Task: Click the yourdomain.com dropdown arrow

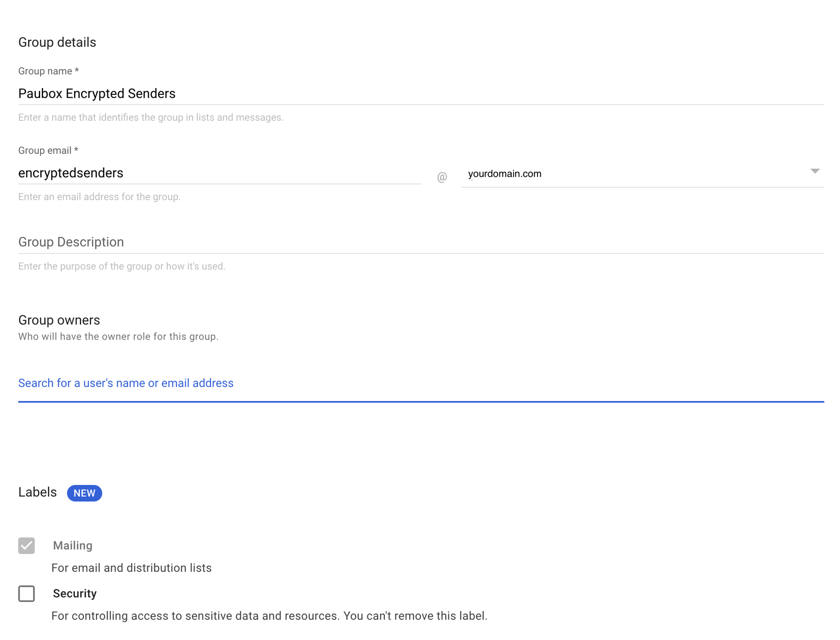Action: point(815,171)
